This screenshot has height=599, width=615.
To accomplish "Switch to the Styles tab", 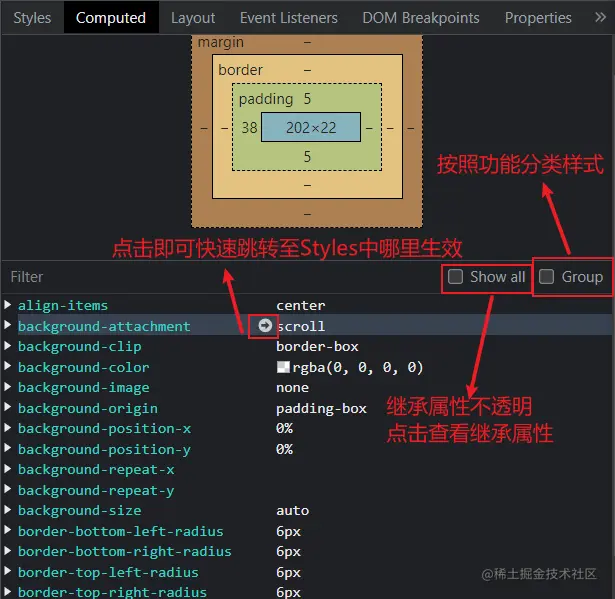I will point(32,18).
